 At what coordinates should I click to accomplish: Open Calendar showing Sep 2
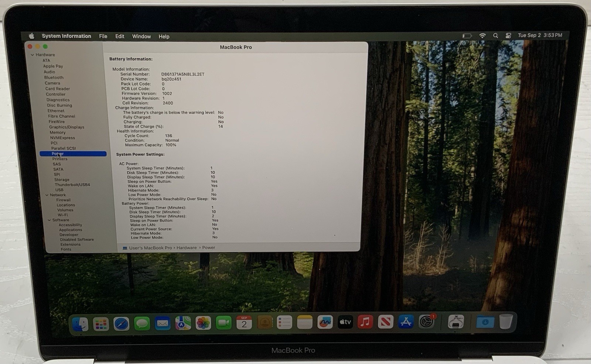[x=244, y=323]
